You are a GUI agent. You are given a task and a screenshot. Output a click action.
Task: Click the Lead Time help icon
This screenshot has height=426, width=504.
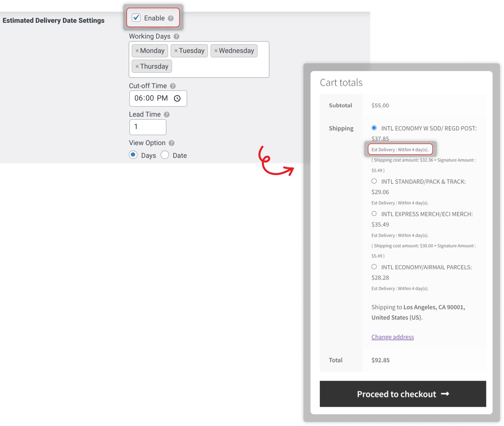pos(167,114)
